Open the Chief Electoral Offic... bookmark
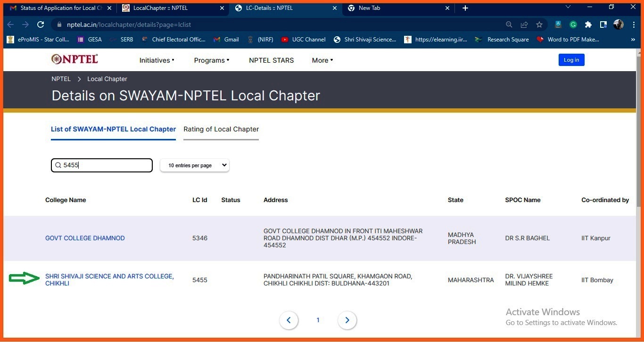The image size is (644, 342). (173, 40)
